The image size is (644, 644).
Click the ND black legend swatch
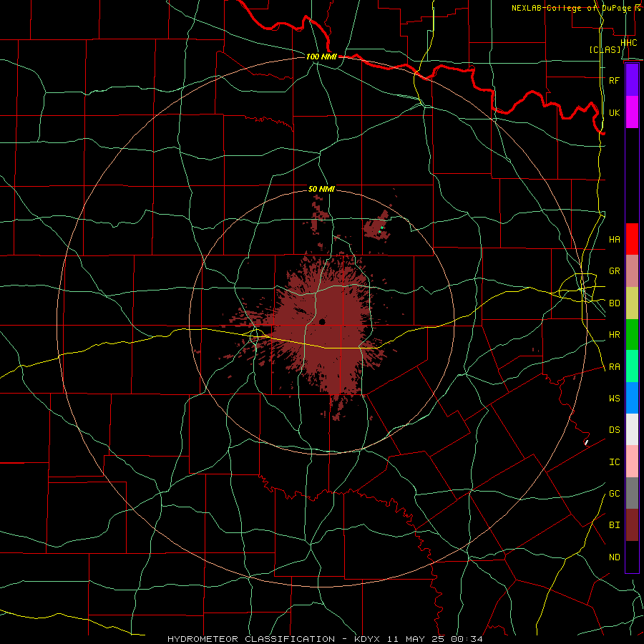point(632,557)
